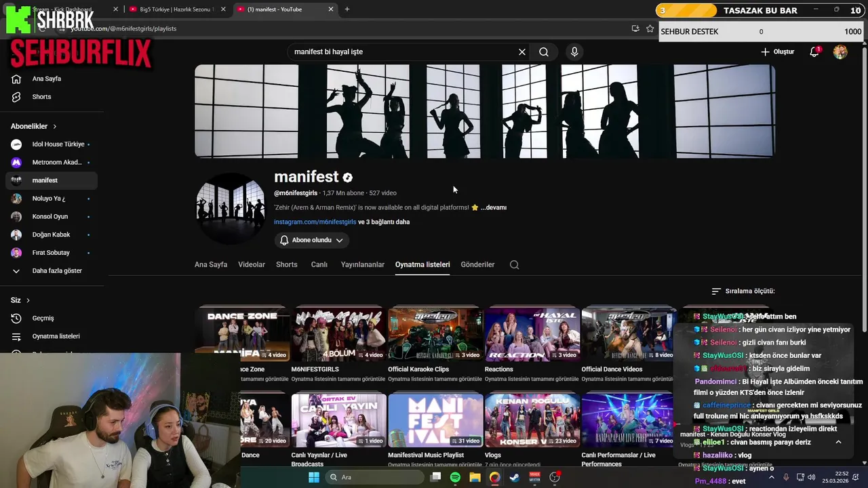Switch to the Canlı tab
Viewport: 868px width, 488px height.
pyautogui.click(x=319, y=264)
